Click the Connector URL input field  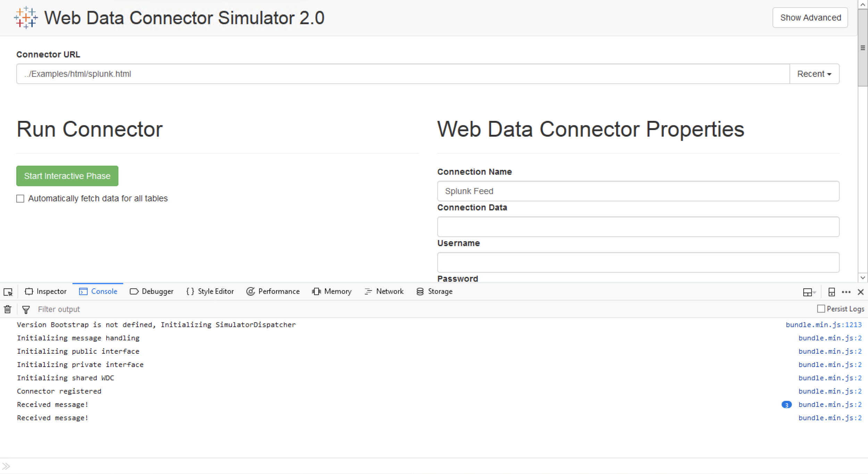(403, 74)
